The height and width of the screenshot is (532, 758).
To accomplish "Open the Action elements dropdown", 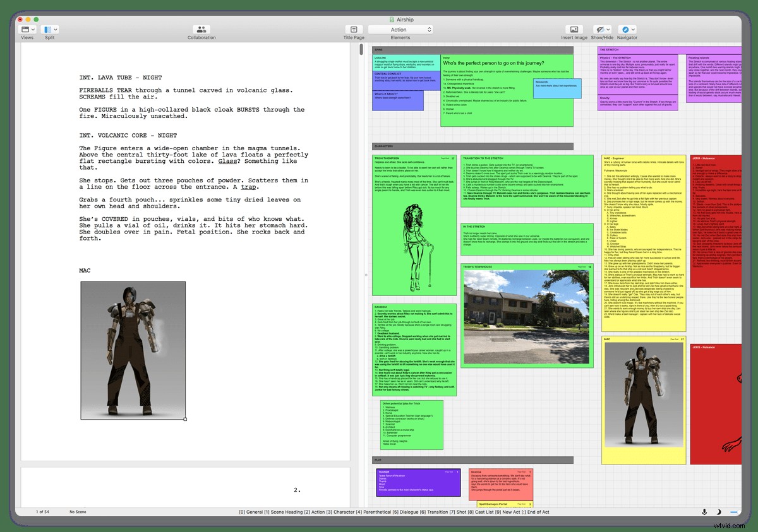I will click(x=400, y=30).
